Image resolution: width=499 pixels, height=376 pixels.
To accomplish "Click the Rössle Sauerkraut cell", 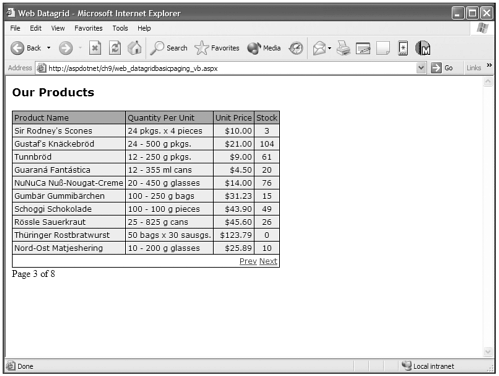I will [x=69, y=222].
